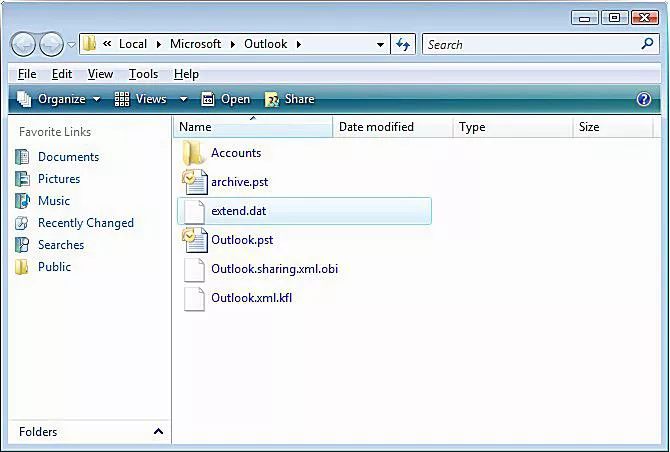Open the Edit menu
This screenshot has height=452, width=670.
(x=62, y=74)
